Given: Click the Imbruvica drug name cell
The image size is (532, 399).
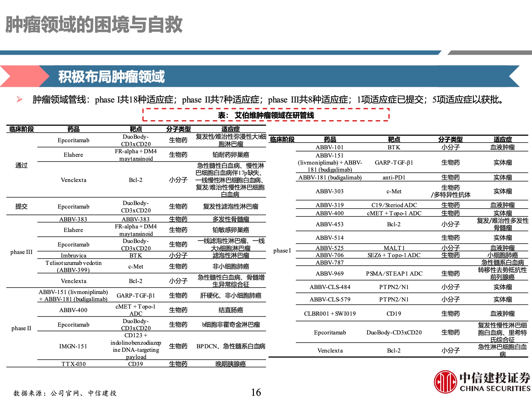Looking at the screenshot, I should click(x=73, y=255).
